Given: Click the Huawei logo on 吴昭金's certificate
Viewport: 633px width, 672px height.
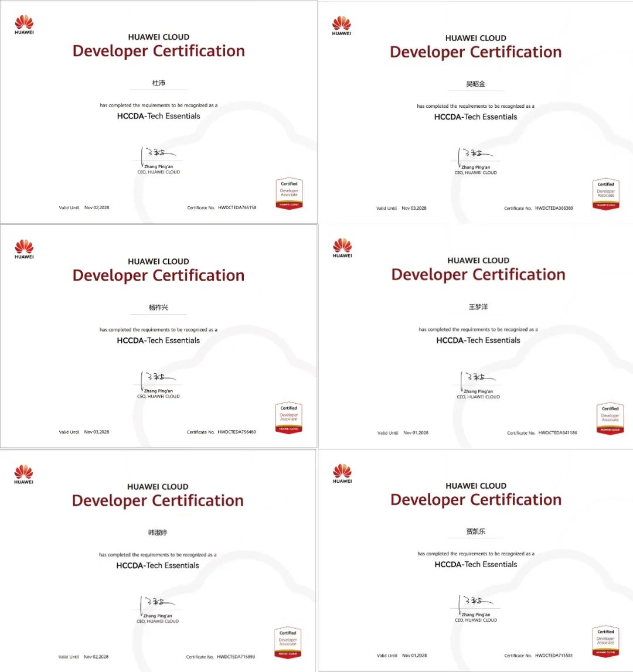Looking at the screenshot, I should coord(341,26).
